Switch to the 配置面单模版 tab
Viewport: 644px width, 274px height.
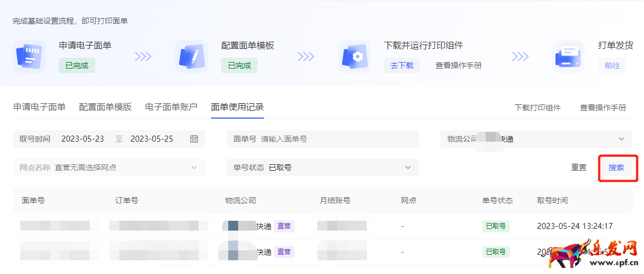point(105,108)
